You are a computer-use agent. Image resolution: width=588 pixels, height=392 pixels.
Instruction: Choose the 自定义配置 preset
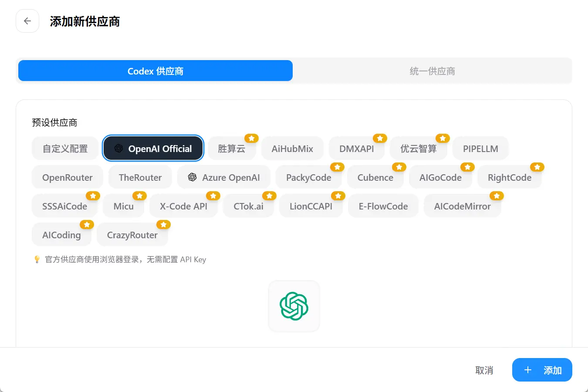point(65,149)
